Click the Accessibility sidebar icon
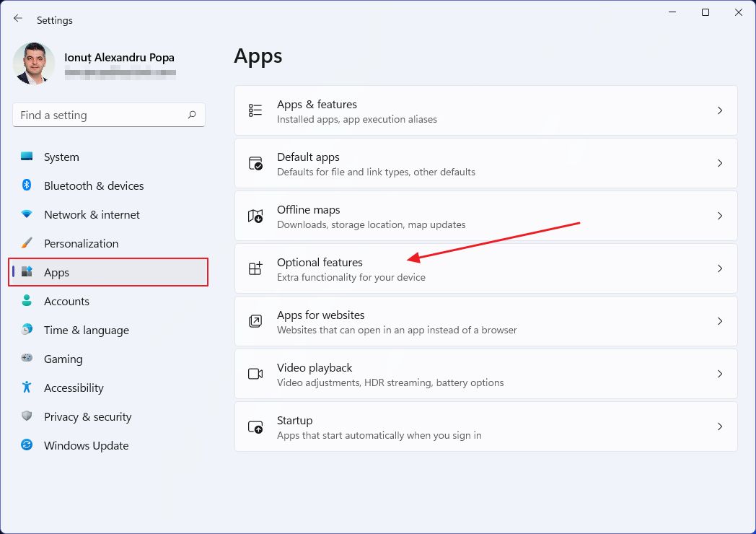This screenshot has width=756, height=534. click(x=26, y=388)
